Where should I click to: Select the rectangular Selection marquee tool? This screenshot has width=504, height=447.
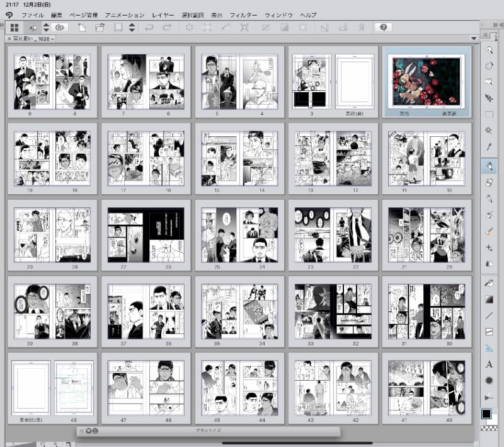(x=489, y=114)
